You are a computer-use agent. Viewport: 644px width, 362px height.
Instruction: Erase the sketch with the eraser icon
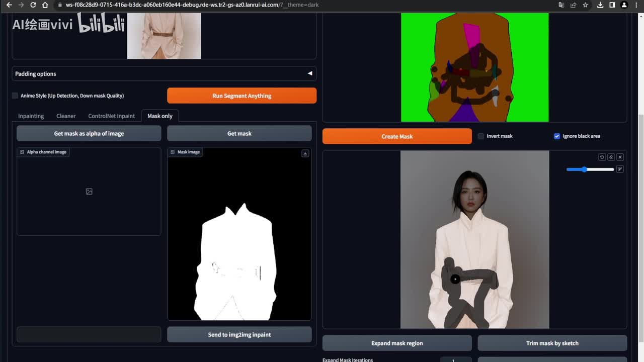coord(611,157)
